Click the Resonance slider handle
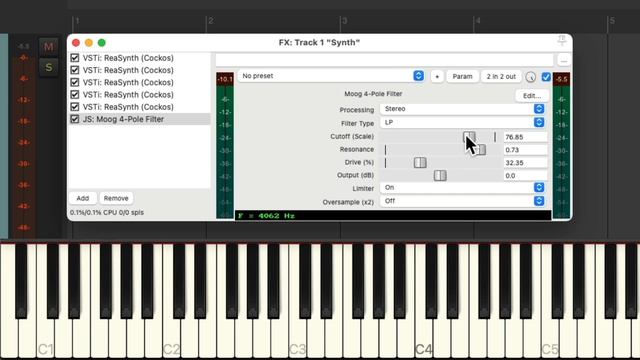Viewport: 640px width, 360px height. click(x=481, y=150)
